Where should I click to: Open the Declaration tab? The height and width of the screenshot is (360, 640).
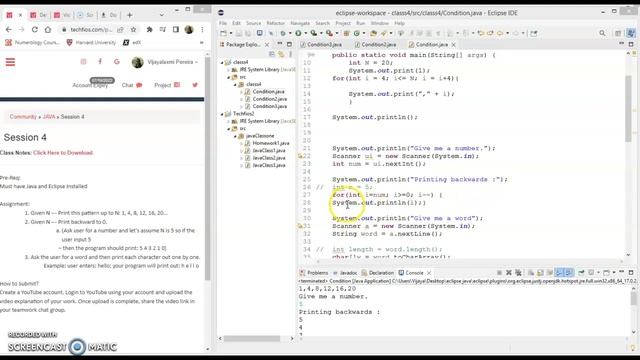point(377,273)
